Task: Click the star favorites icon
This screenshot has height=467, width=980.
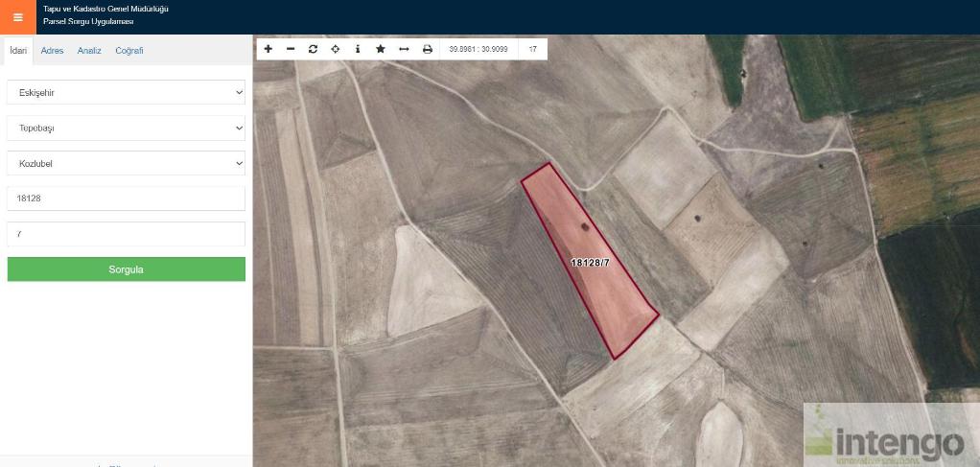Action: 381,49
